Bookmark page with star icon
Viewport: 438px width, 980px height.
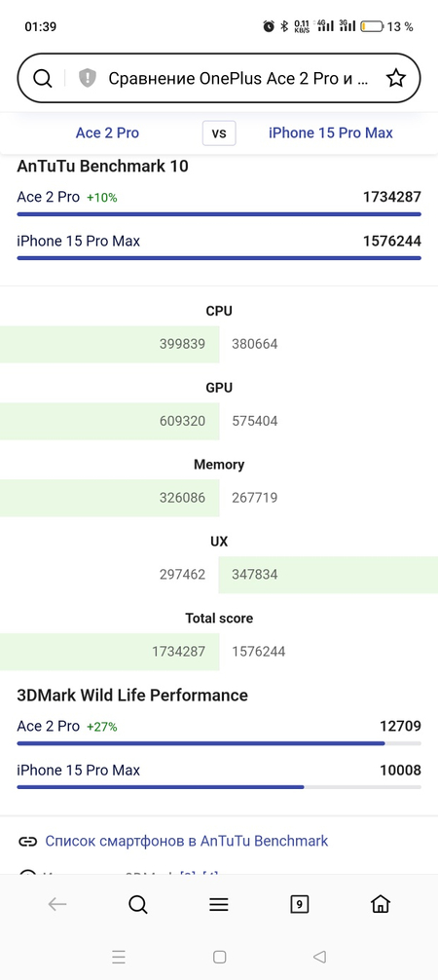[x=395, y=78]
